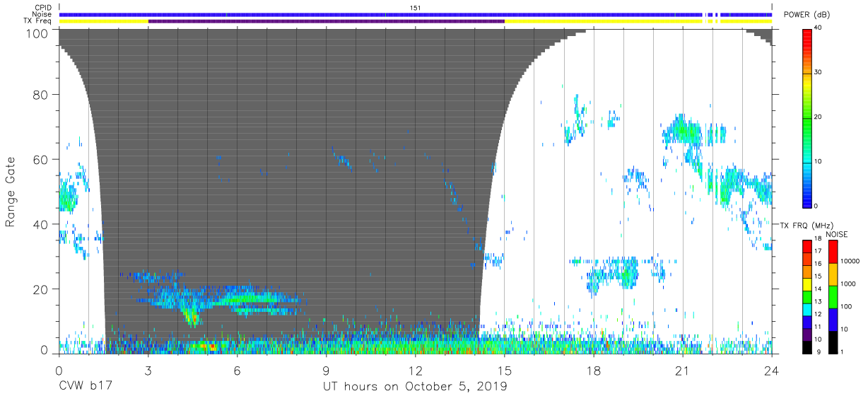Click 'UT hours on October 5, 2019' title
Viewport: 868px width, 401px height.
pos(415,386)
